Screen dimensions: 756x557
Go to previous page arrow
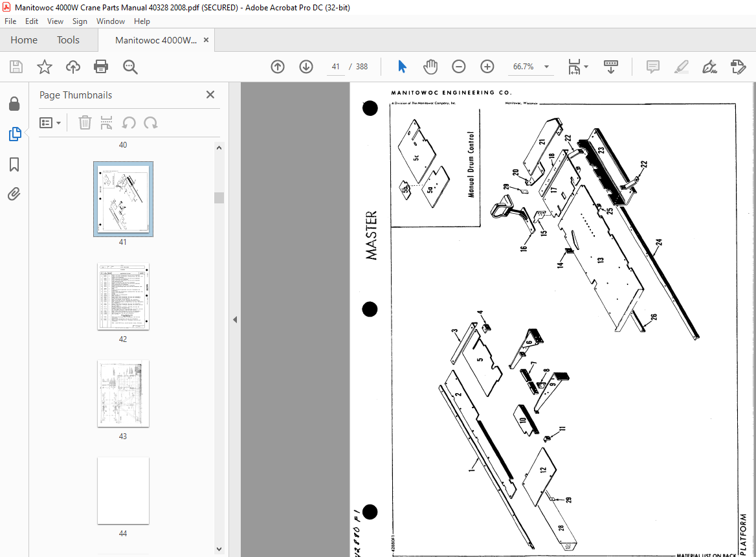click(278, 67)
